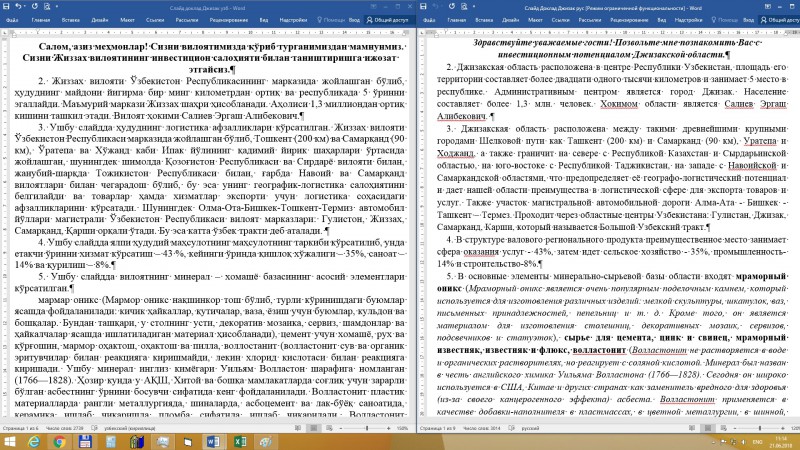Save the left Uzbek document

click(6, 7)
